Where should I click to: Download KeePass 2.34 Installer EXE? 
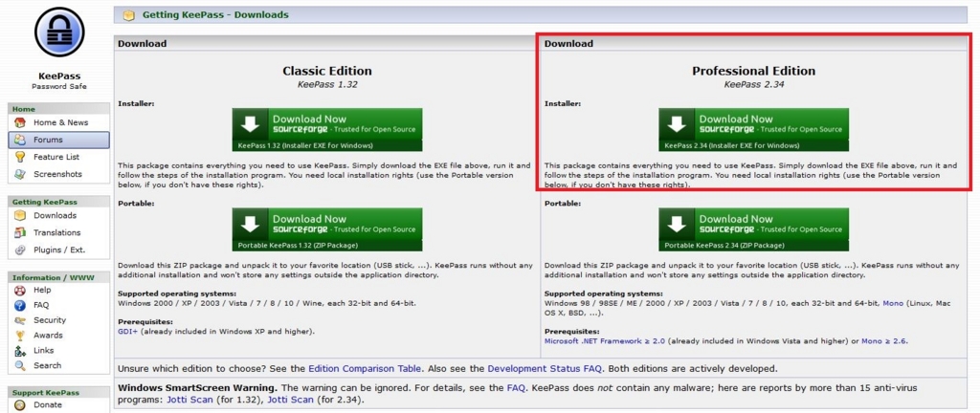coord(754,130)
